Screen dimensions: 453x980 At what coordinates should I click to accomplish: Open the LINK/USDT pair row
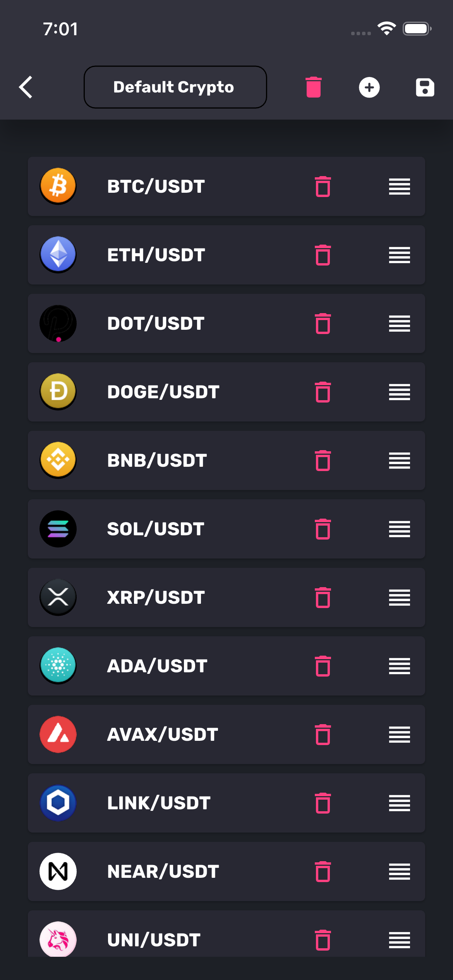[159, 803]
